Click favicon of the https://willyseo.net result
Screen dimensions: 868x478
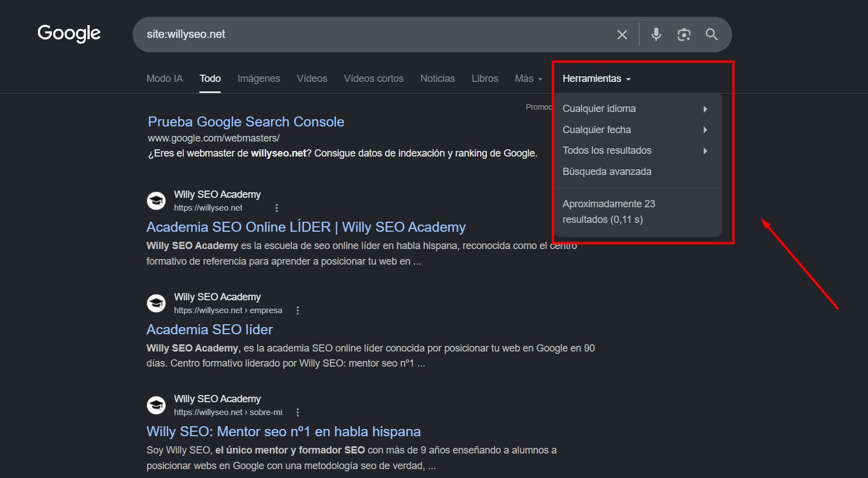(x=156, y=201)
